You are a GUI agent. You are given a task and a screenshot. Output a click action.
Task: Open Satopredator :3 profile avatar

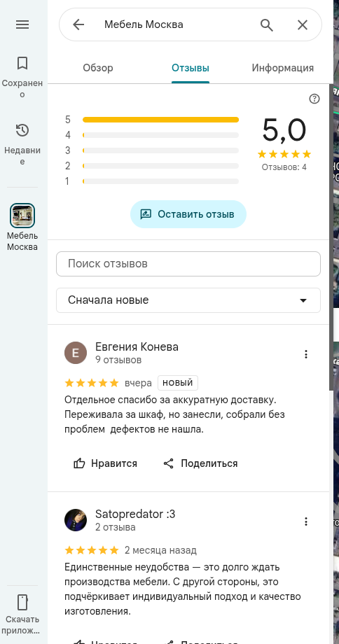point(76,520)
